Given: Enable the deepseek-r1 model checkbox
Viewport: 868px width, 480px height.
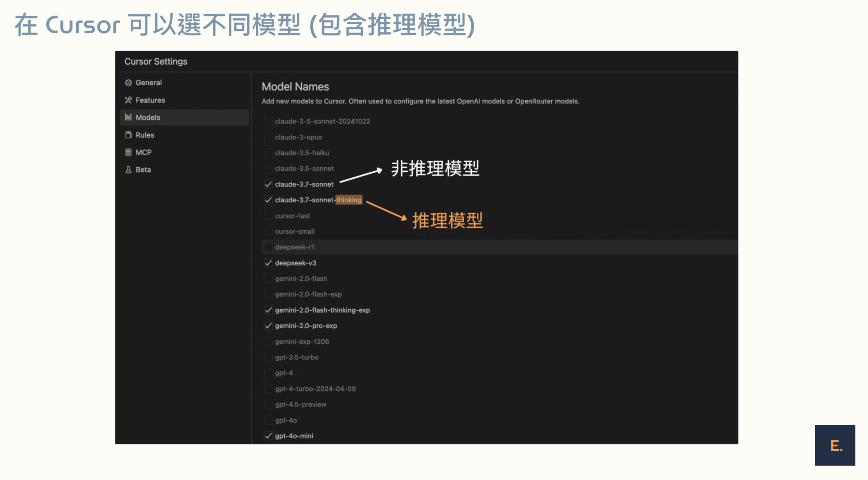Looking at the screenshot, I should click(x=268, y=247).
